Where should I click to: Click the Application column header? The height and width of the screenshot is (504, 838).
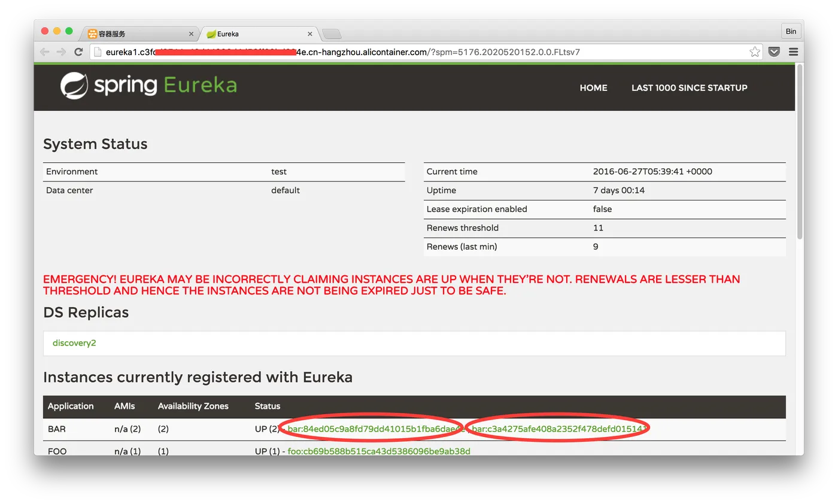point(71,406)
